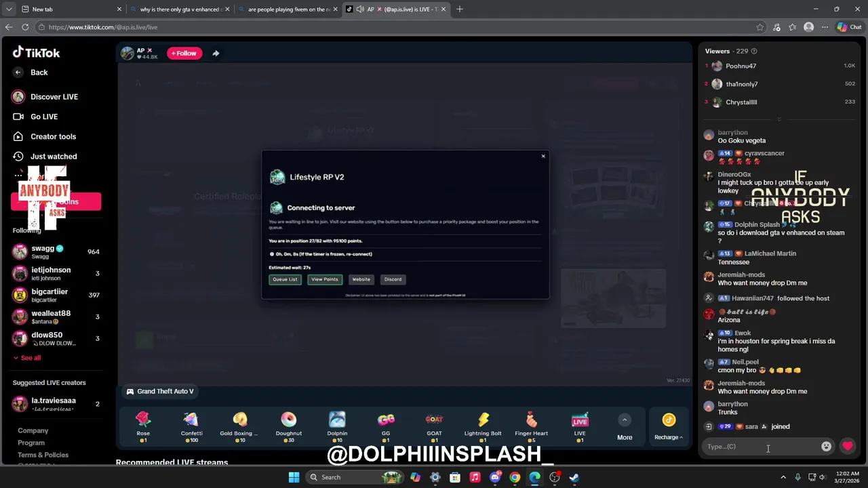This screenshot has width=868, height=488.
Task: Expand the top viewers list chevron
Action: 778,119
